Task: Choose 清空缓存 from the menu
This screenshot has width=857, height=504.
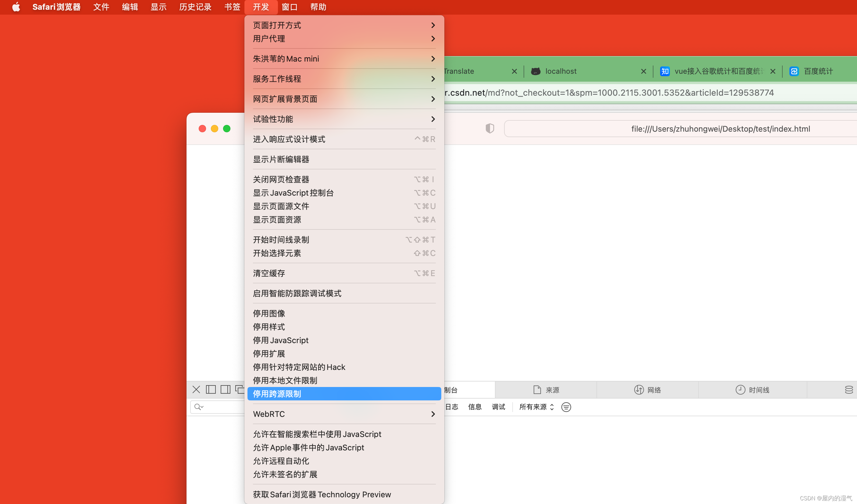Action: [269, 273]
